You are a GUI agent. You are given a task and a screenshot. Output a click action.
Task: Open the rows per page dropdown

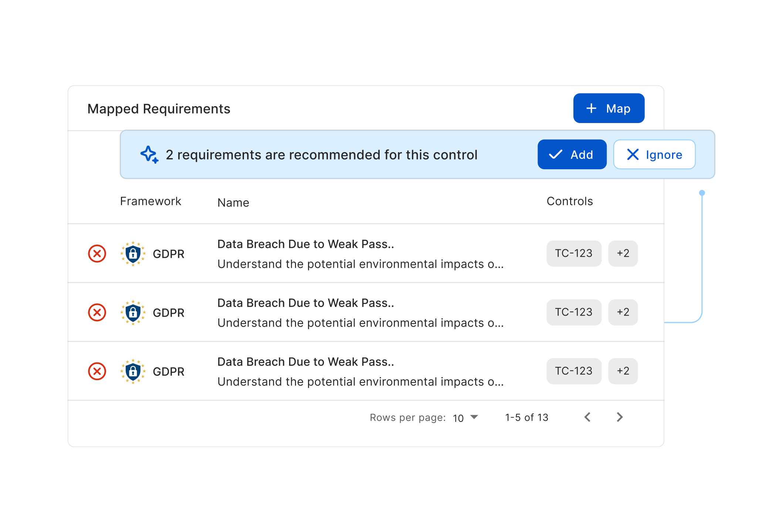466,417
